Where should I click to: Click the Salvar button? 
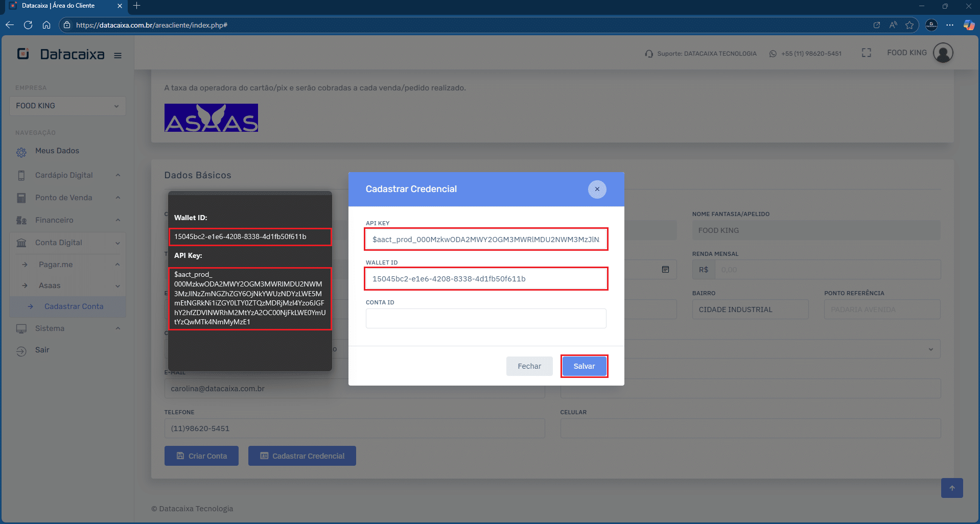click(x=584, y=366)
